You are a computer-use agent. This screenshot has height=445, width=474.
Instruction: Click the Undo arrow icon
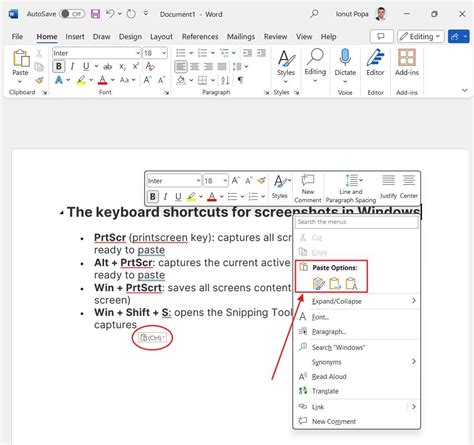110,14
